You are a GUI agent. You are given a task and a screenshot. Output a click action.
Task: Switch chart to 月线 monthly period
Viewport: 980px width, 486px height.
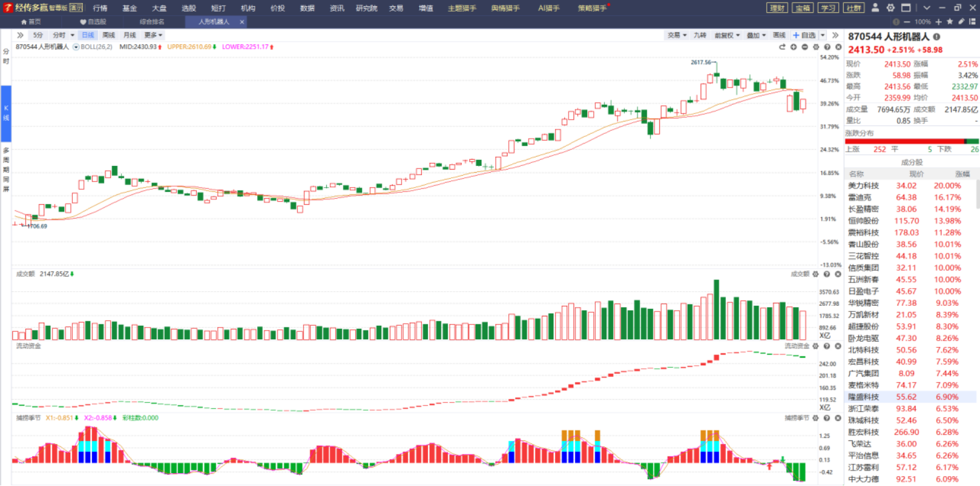tap(130, 35)
